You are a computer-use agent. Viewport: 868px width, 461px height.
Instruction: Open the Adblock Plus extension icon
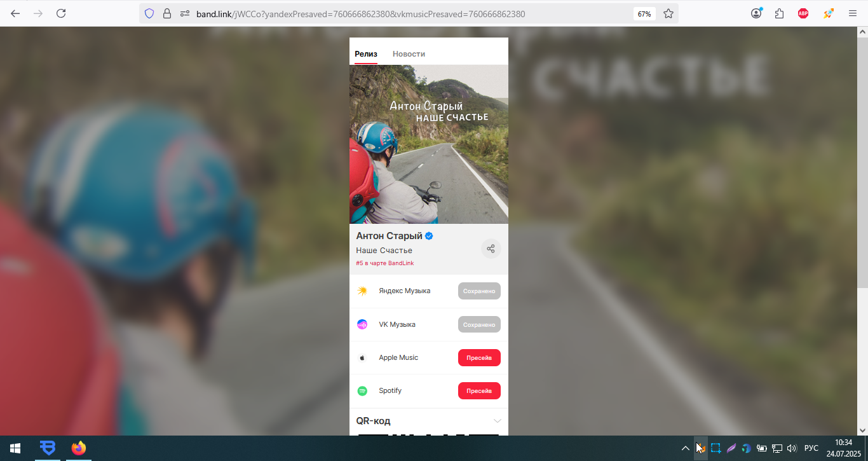point(803,13)
